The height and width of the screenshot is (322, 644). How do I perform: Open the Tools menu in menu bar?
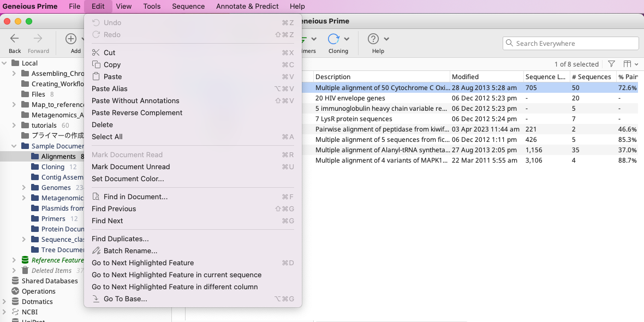pos(152,7)
